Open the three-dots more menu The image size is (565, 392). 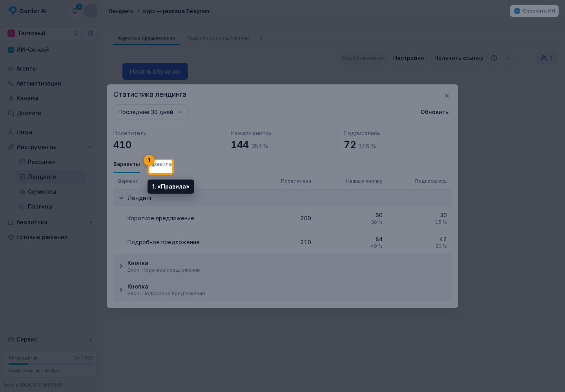click(x=509, y=58)
